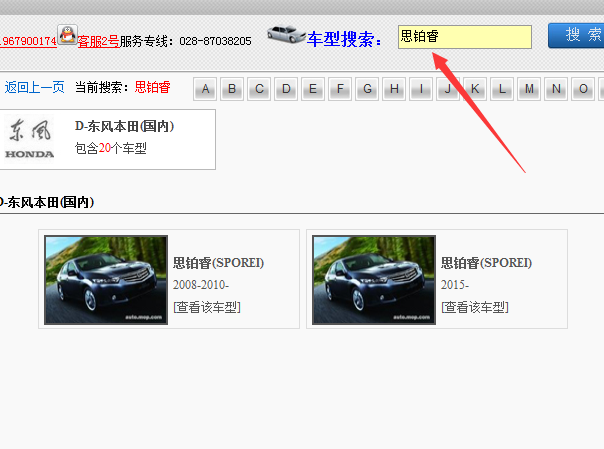Click the silver car icon beside 车型搜索
The image size is (604, 449).
point(286,34)
